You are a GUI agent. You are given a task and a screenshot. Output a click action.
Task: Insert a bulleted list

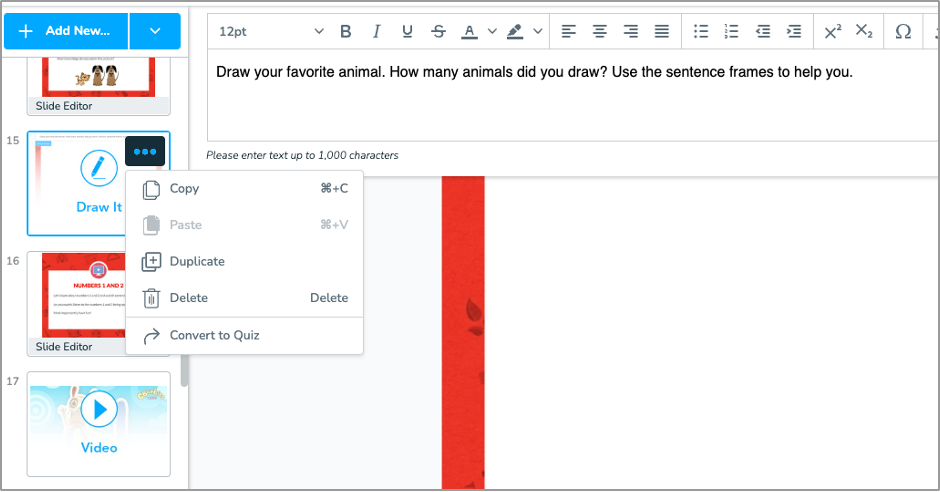tap(701, 32)
